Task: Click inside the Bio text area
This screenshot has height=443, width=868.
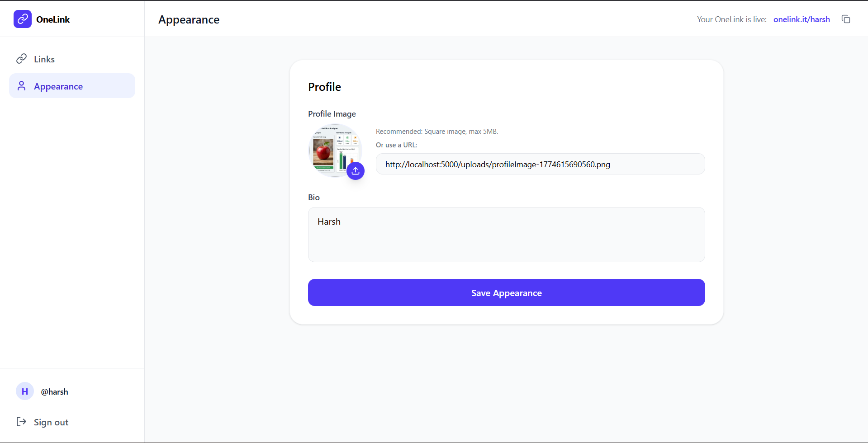Action: point(506,235)
